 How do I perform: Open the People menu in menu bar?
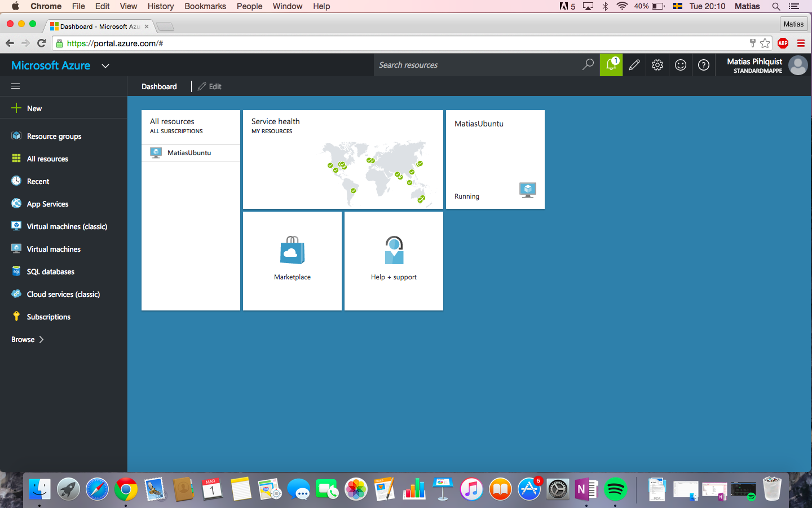249,6
